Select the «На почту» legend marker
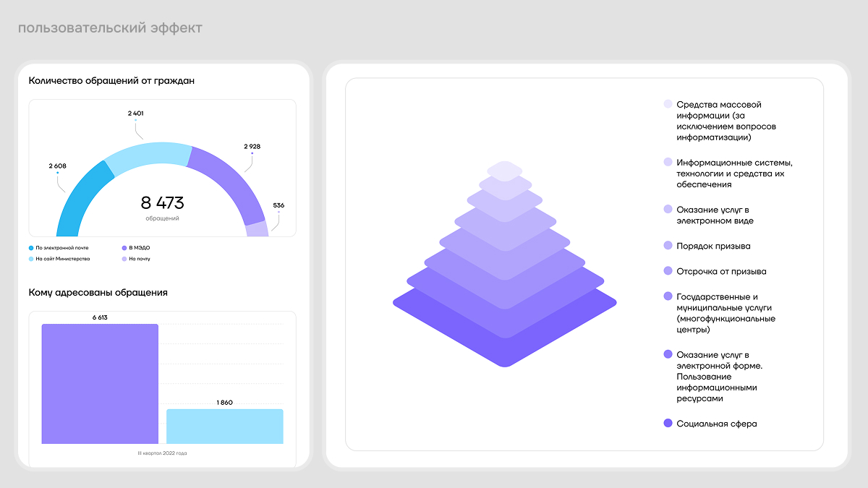The width and height of the screenshot is (868, 488). click(x=124, y=259)
